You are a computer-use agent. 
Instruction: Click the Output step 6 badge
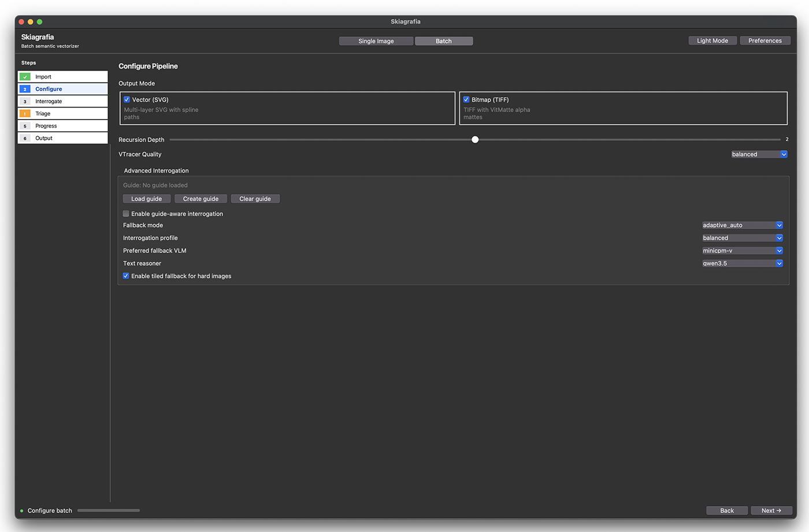tap(25, 138)
